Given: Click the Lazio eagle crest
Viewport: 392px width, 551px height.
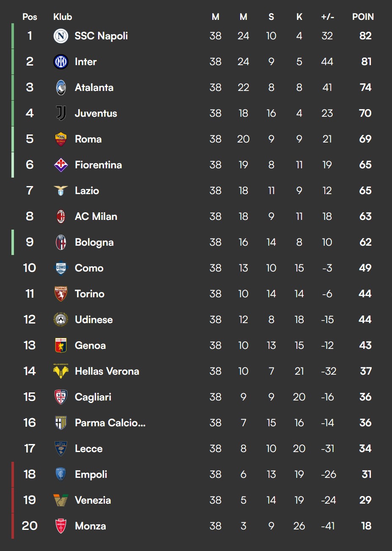Looking at the screenshot, I should click(61, 191).
